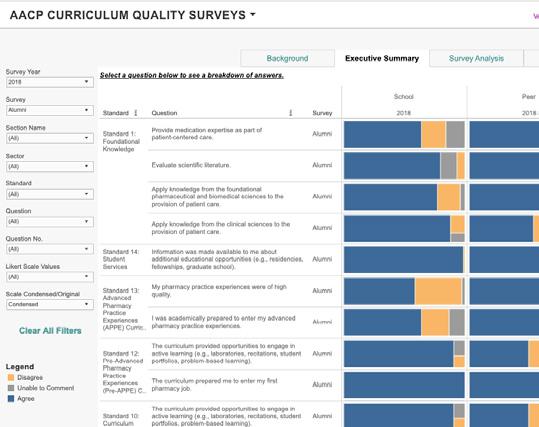The width and height of the screenshot is (539, 427).
Task: Click 'Standard 10: Curriculum' row label
Action: (121, 419)
